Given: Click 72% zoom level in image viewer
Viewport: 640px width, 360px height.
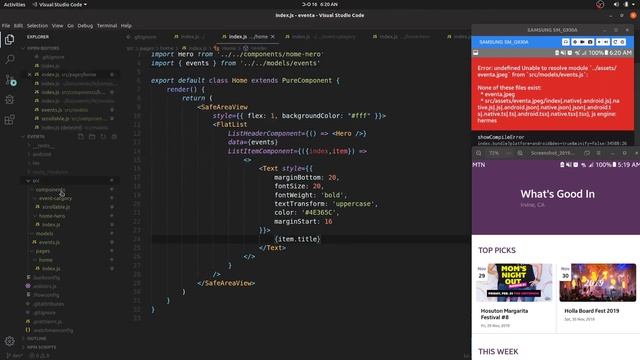Looking at the screenshot, I should [494, 153].
